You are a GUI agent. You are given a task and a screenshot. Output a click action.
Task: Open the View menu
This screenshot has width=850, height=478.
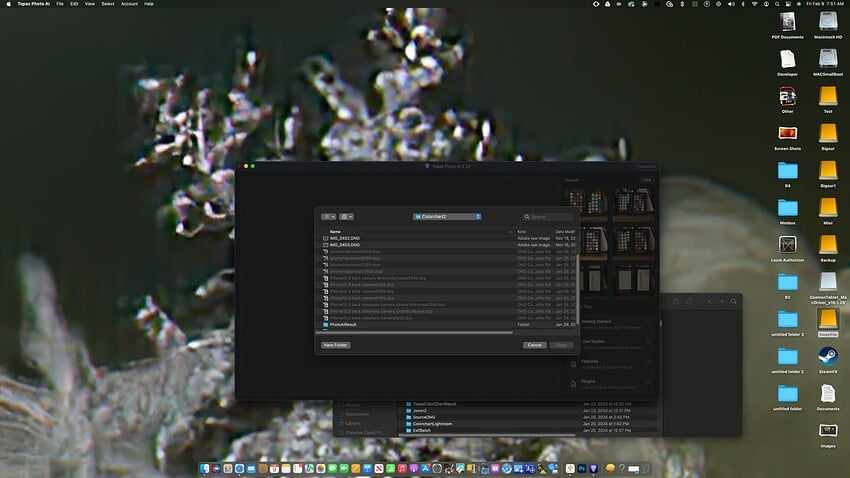[x=89, y=4]
